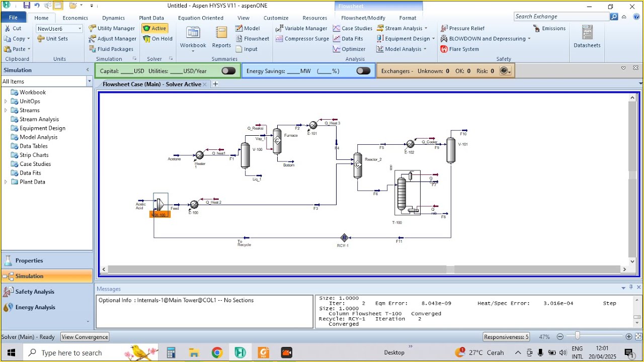Click the Utility Manager tool

(112, 28)
